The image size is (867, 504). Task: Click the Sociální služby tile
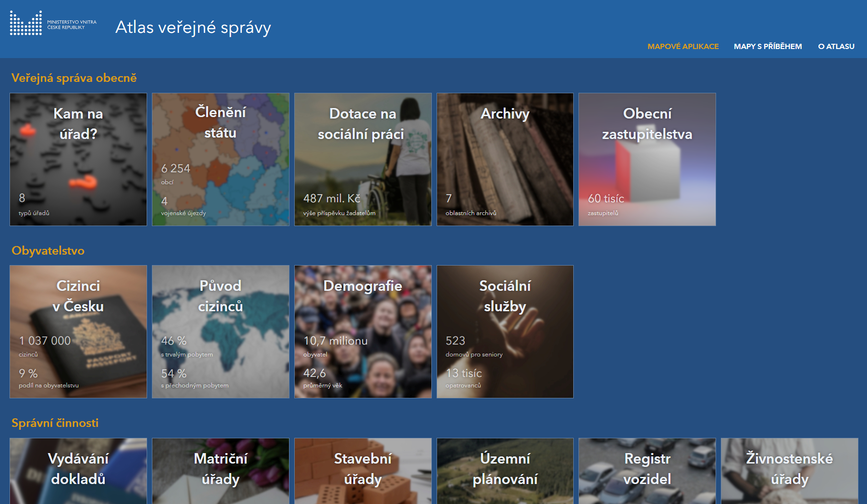coord(505,332)
